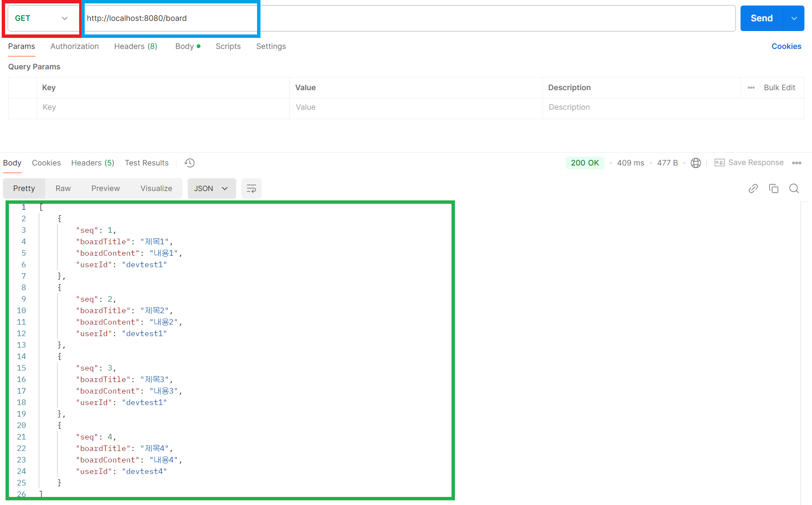Click the "제목4" boardTitle line
The height and width of the screenshot is (505, 812).
(124, 448)
